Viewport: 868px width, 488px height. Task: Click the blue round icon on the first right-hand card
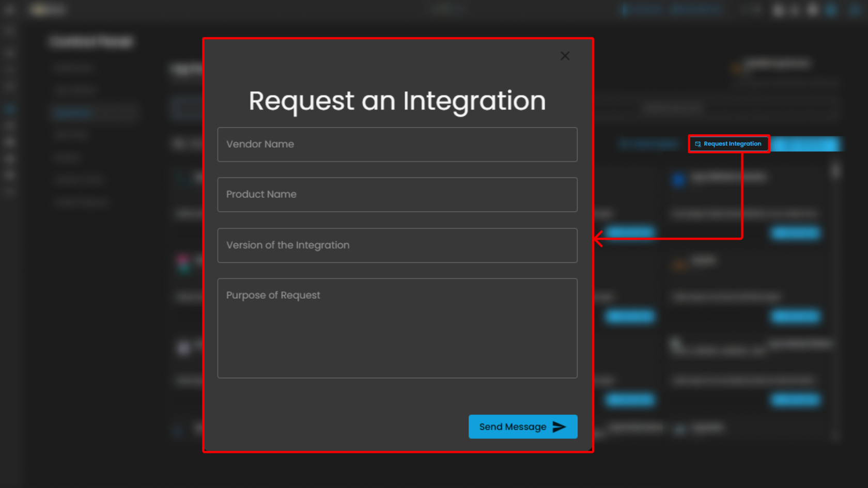[x=678, y=179]
